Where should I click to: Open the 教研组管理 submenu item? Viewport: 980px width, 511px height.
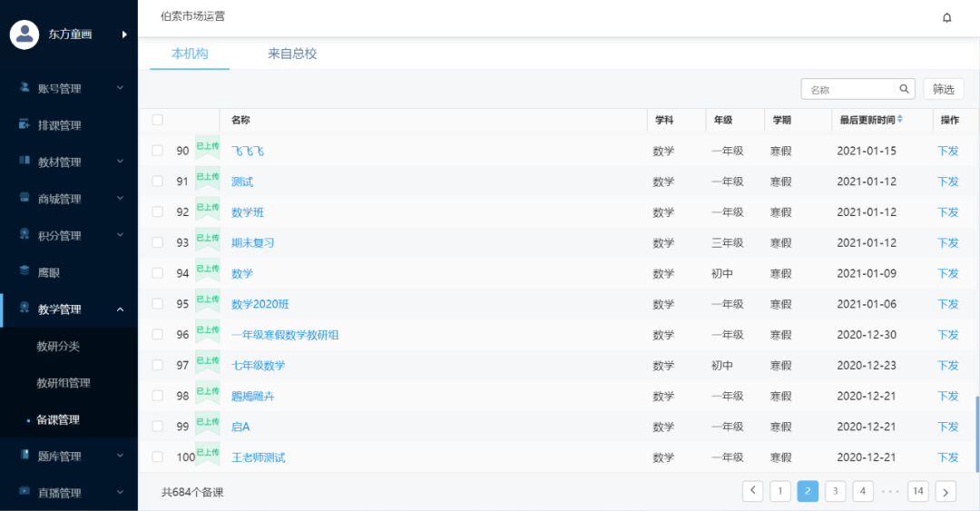tap(64, 383)
